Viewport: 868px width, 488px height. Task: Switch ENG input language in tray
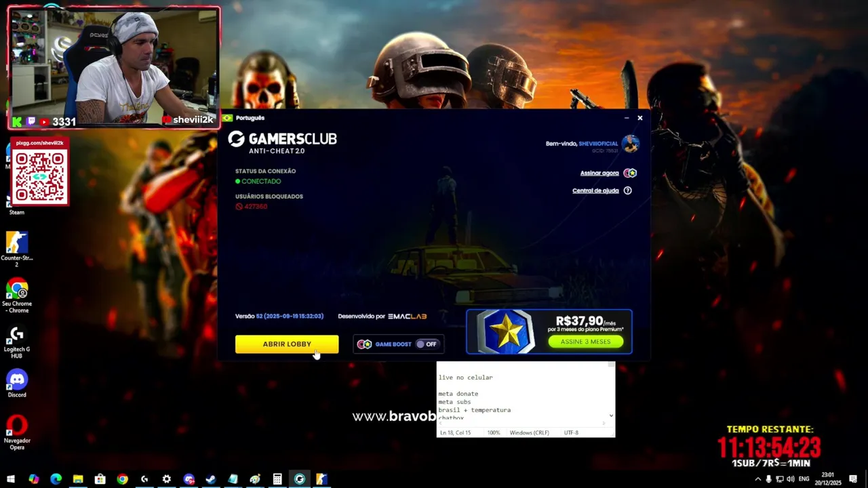[x=804, y=479]
